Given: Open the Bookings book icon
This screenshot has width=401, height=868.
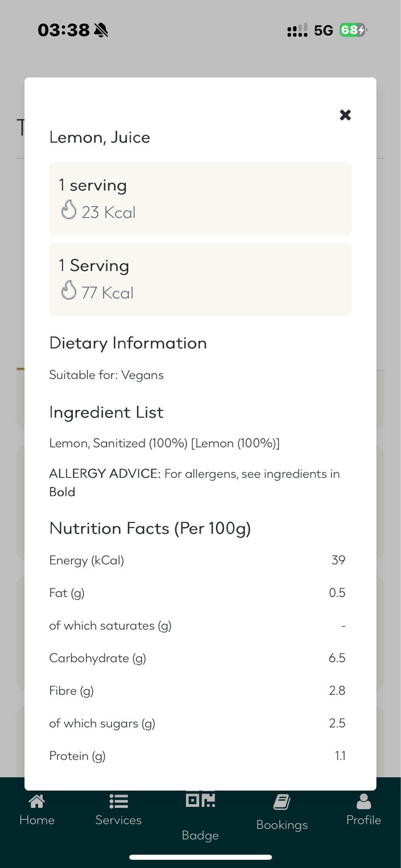Looking at the screenshot, I should point(282,802).
